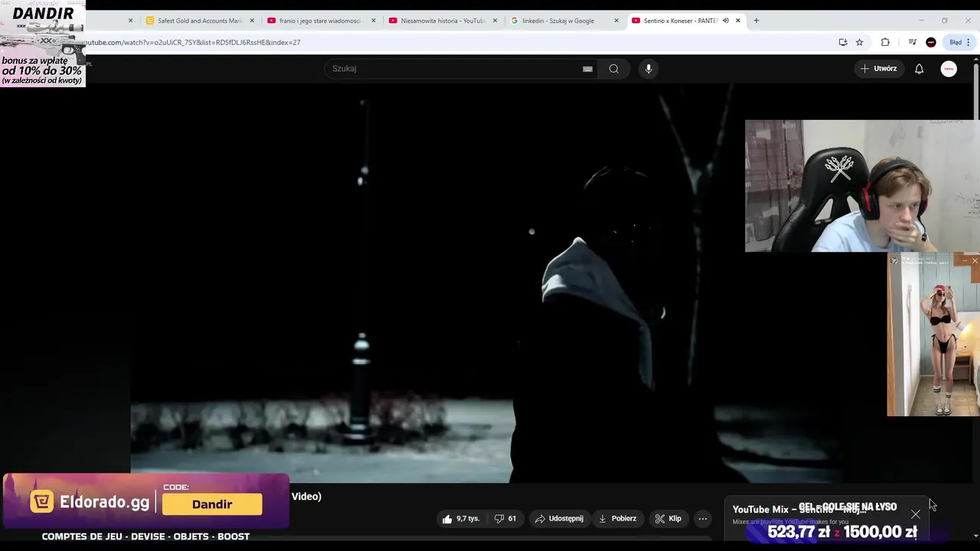This screenshot has width=980, height=551.
Task: Open a new browser tab
Action: (x=756, y=21)
